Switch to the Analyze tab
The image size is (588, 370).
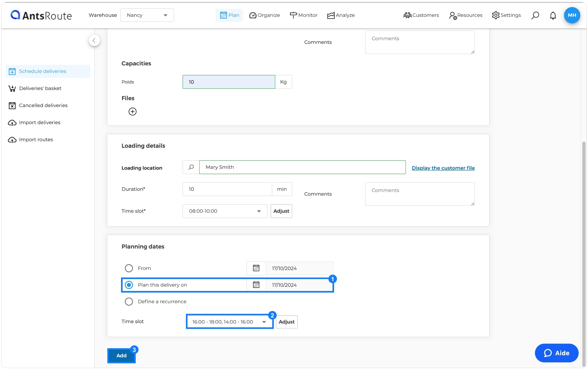point(341,15)
